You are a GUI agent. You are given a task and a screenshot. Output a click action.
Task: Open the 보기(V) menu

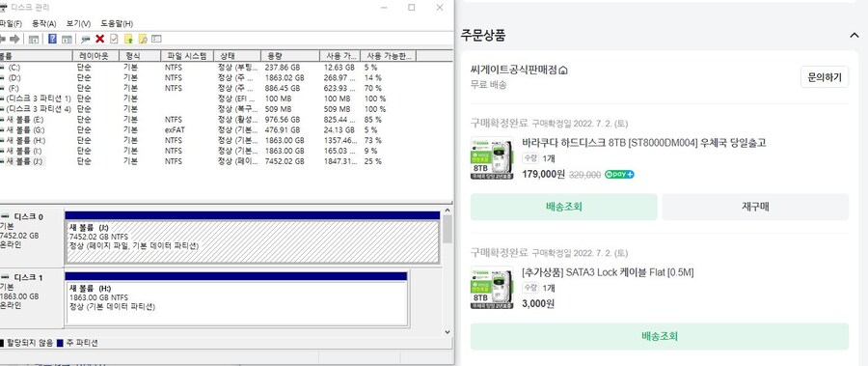point(78,24)
